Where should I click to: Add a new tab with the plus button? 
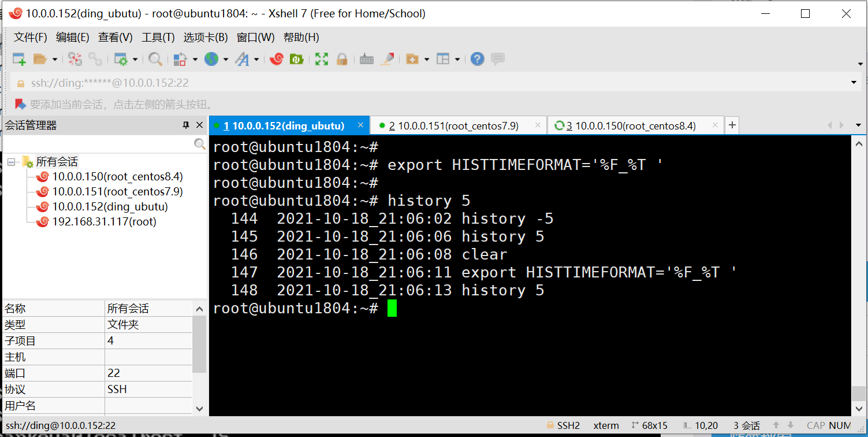point(732,125)
